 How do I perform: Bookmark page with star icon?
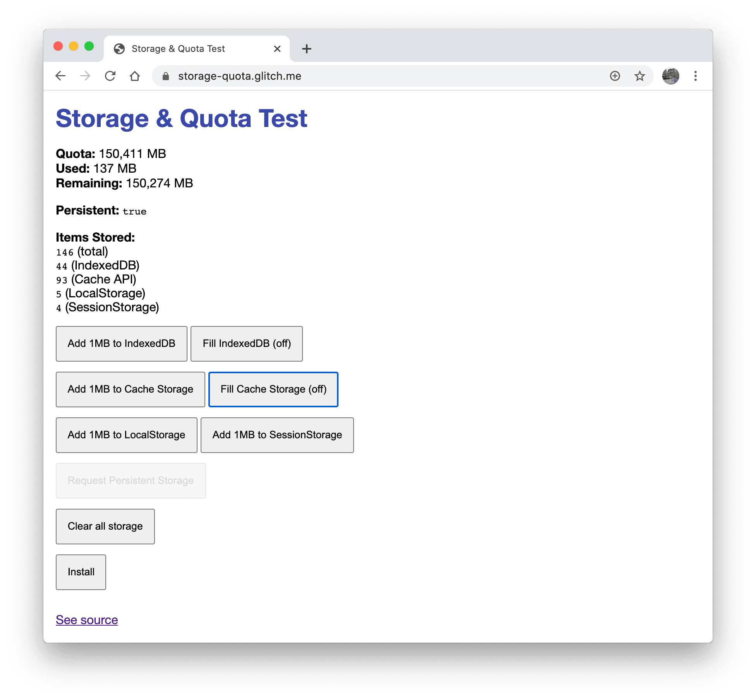639,76
